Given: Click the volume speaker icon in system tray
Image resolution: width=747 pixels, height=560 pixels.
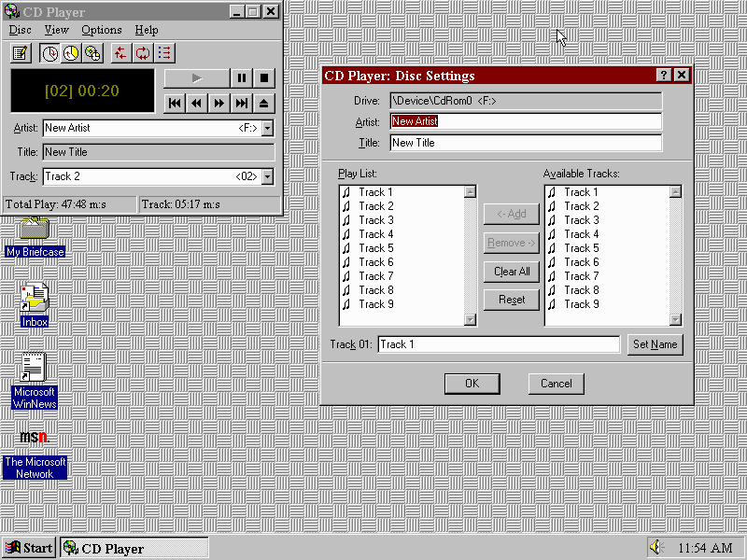Looking at the screenshot, I should coord(655,548).
